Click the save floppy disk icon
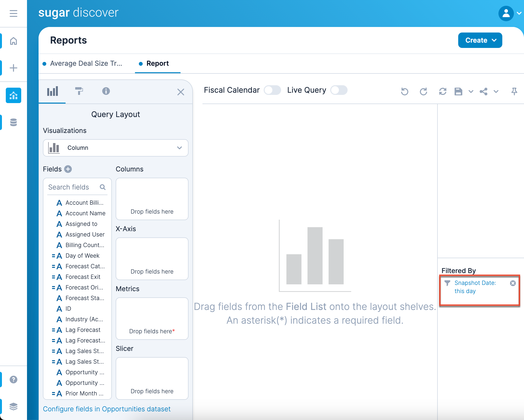The image size is (524, 420). 458,92
